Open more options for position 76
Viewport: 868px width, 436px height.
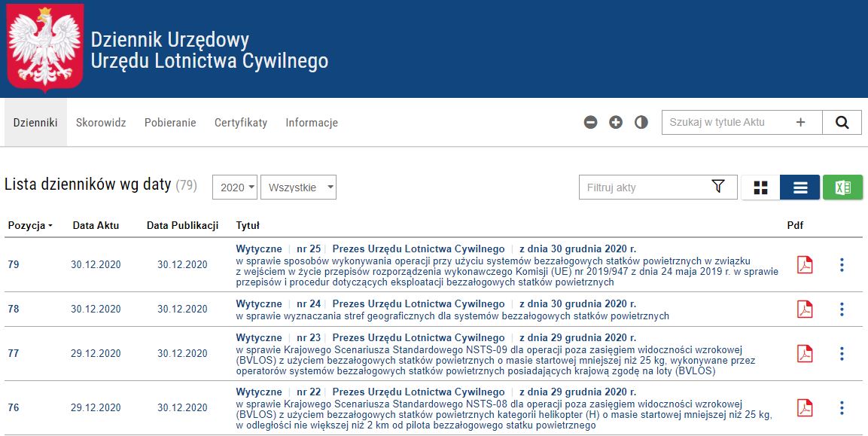(x=842, y=407)
